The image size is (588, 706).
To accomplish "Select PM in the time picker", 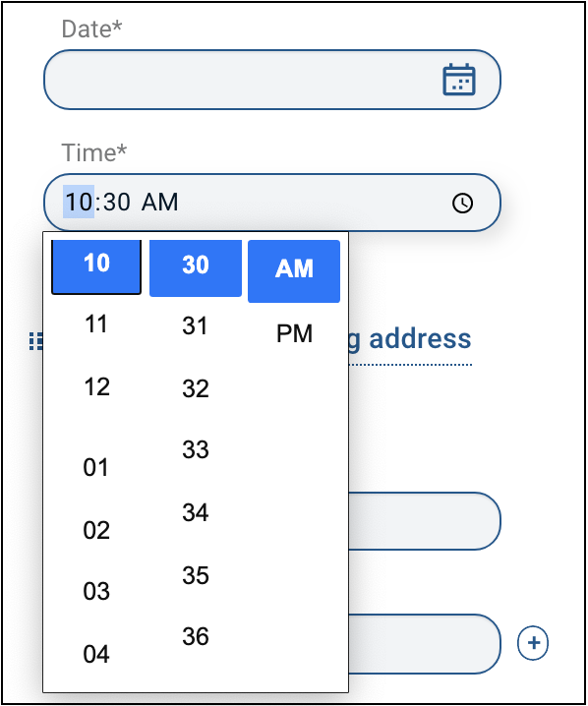I will tap(294, 333).
